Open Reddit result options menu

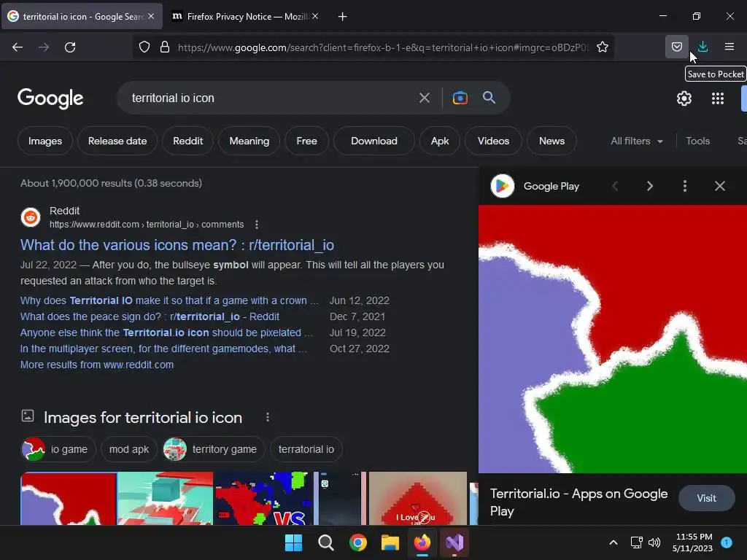[257, 225]
